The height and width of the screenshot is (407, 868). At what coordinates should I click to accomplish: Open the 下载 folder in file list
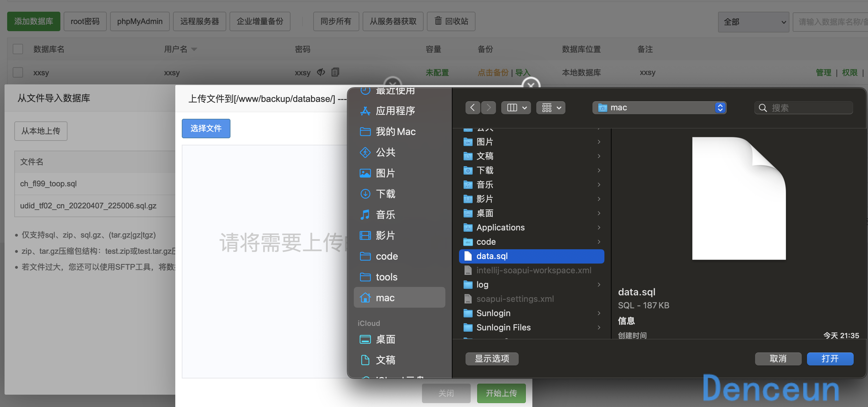tap(531, 170)
